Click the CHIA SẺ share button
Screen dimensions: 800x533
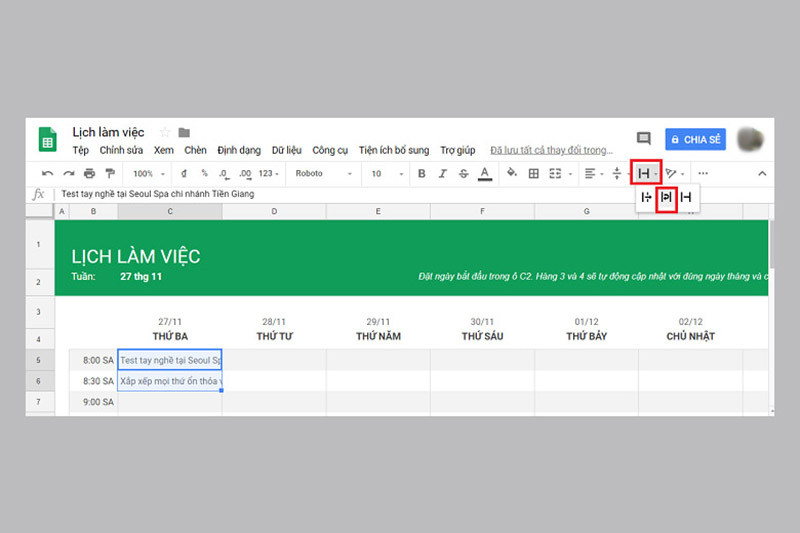click(x=695, y=139)
